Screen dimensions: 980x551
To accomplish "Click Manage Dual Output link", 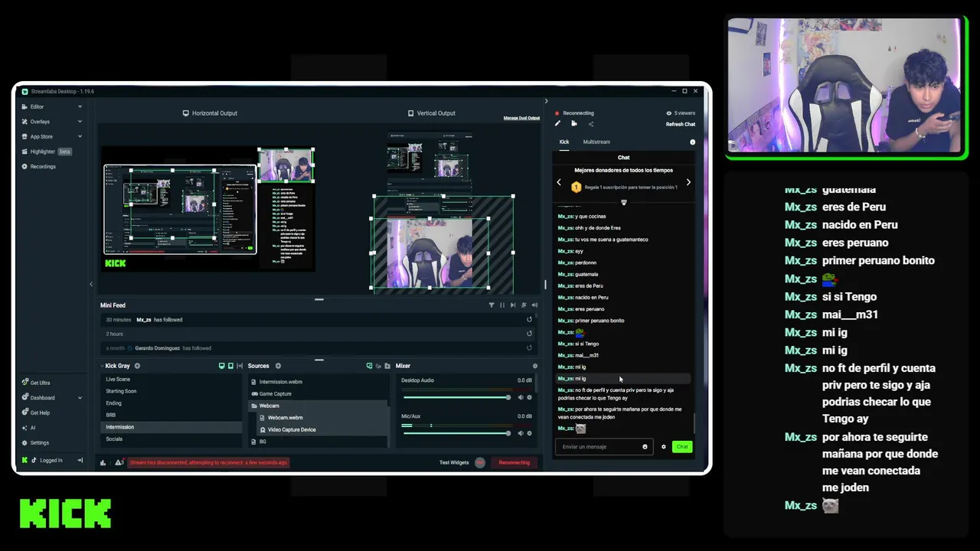I will pyautogui.click(x=521, y=118).
